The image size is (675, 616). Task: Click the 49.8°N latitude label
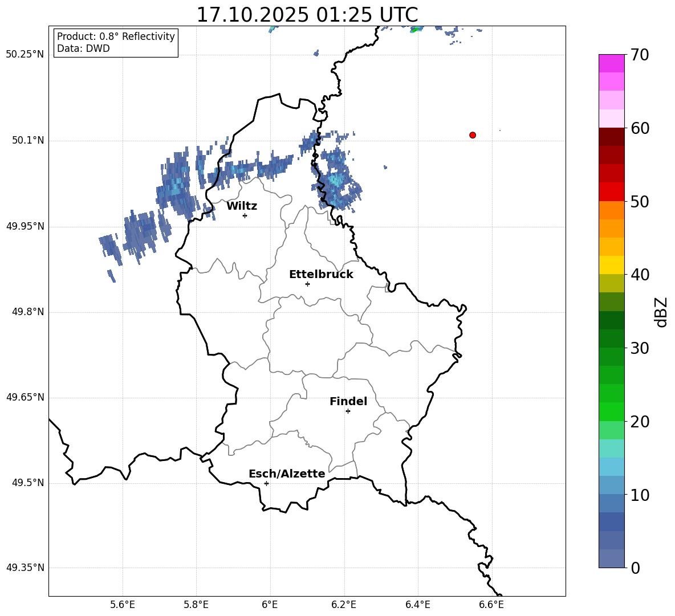click(28, 312)
